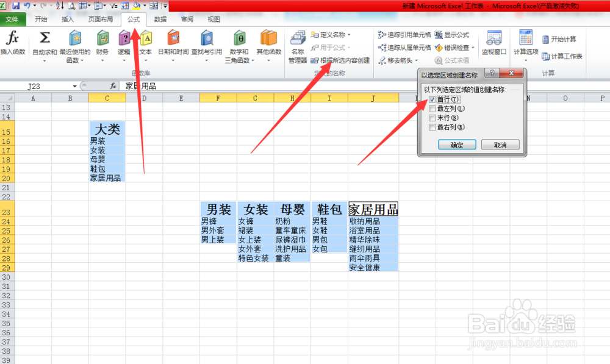Click the dialog help question mark button
The width and height of the screenshot is (610, 364).
[492, 73]
